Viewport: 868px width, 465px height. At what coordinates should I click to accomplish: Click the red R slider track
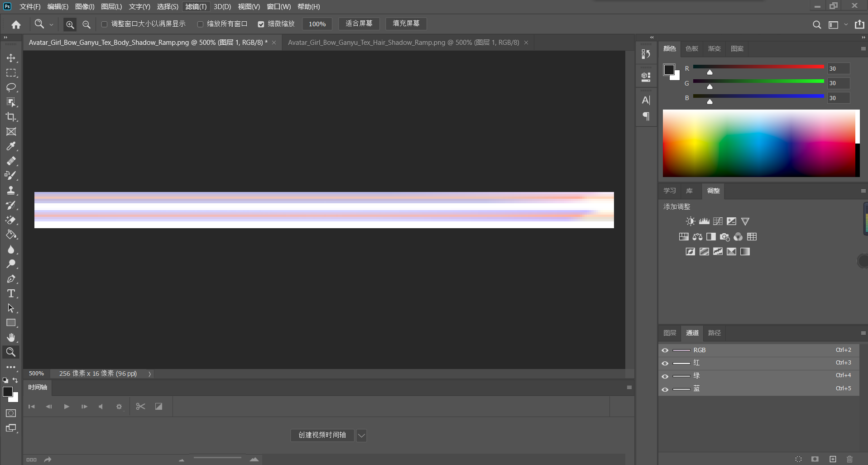[758, 67]
